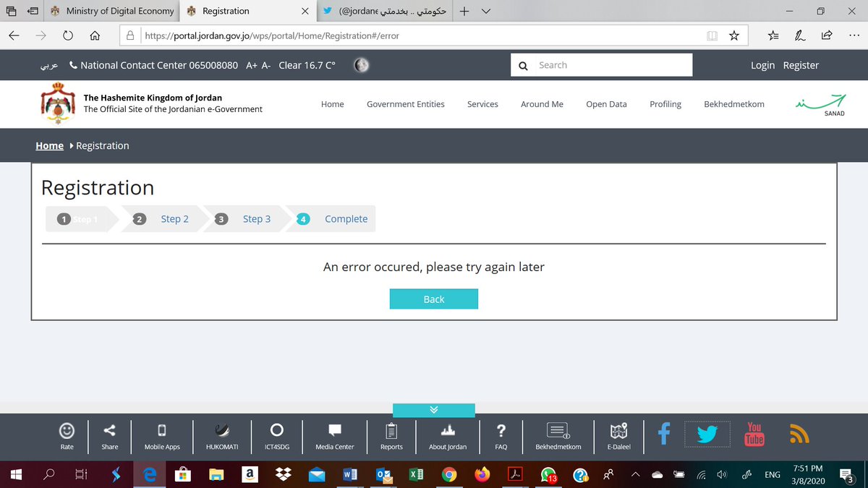This screenshot has height=488, width=868.
Task: Open browser reading view icon
Action: tap(712, 35)
